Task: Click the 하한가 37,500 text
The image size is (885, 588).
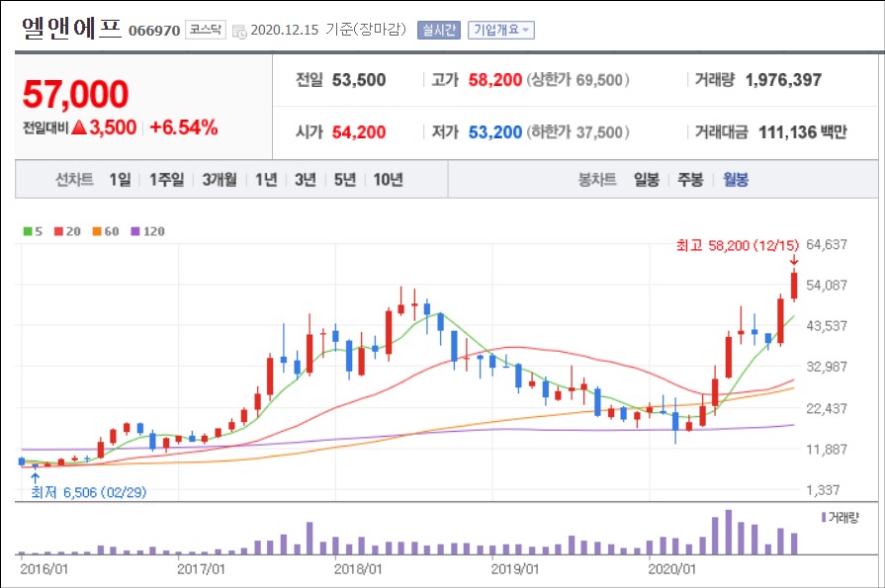Action: click(577, 132)
